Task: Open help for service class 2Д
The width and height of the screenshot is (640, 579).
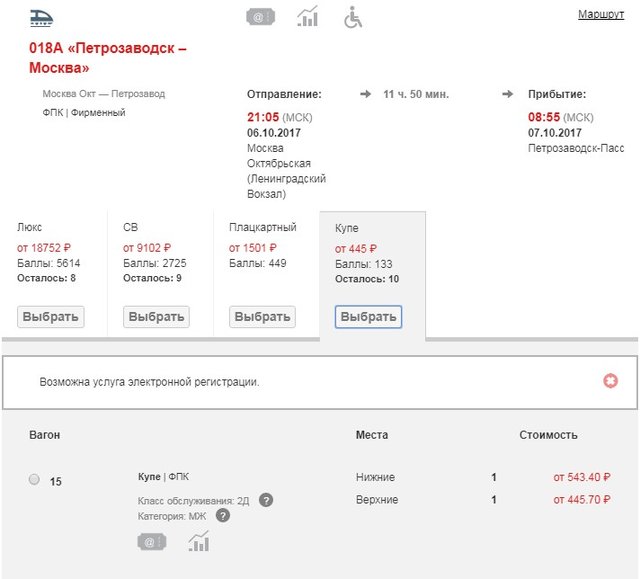Action: [x=266, y=500]
